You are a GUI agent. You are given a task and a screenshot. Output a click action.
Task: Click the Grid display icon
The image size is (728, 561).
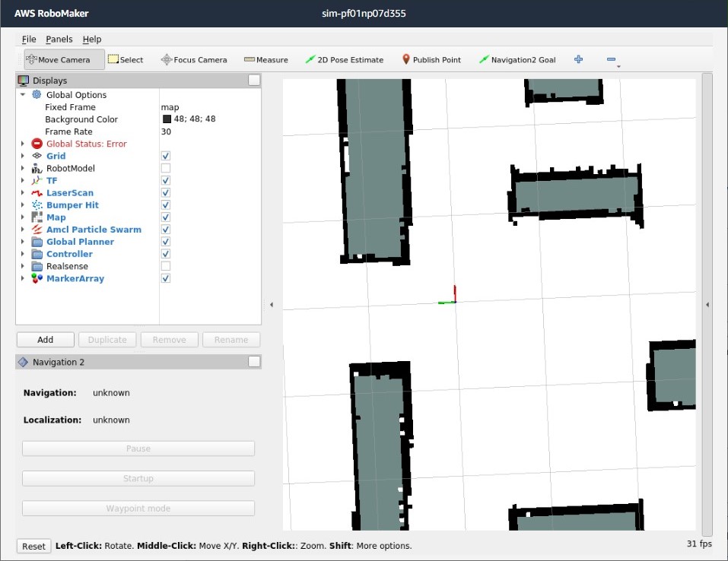point(37,156)
